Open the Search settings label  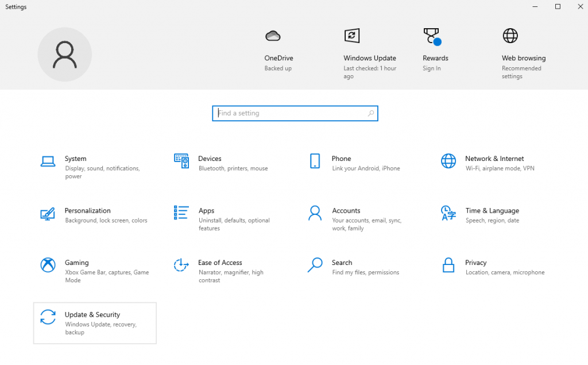(x=342, y=263)
